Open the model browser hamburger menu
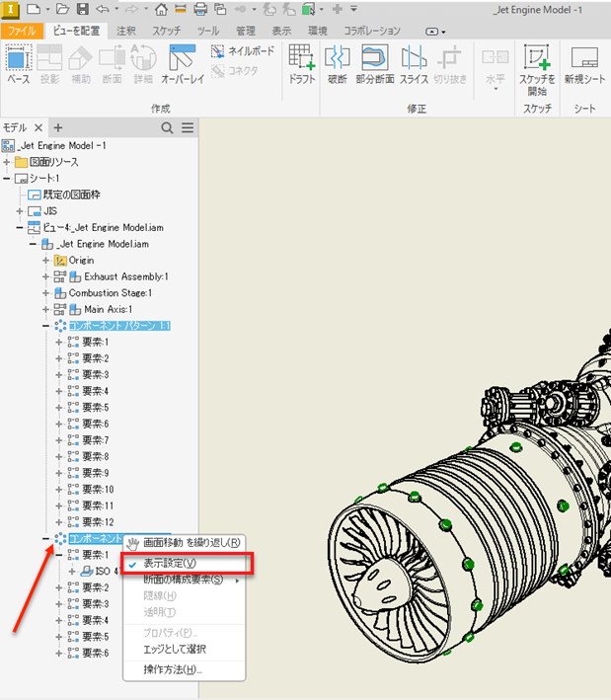 (x=188, y=128)
